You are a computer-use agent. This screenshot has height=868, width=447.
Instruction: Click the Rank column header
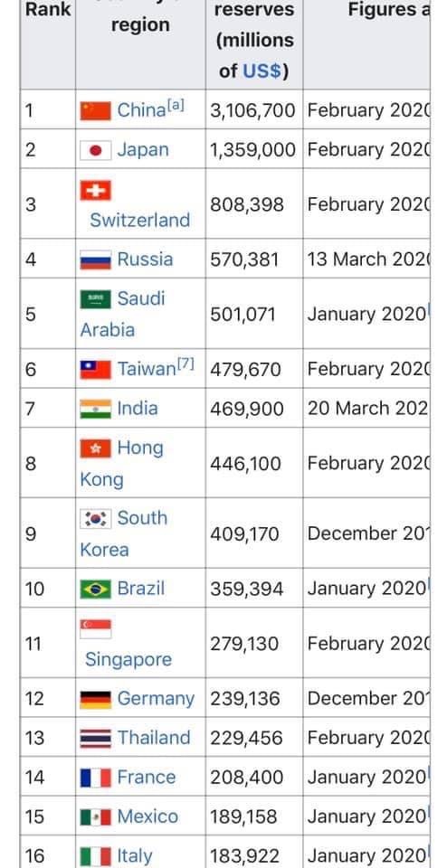click(x=48, y=9)
